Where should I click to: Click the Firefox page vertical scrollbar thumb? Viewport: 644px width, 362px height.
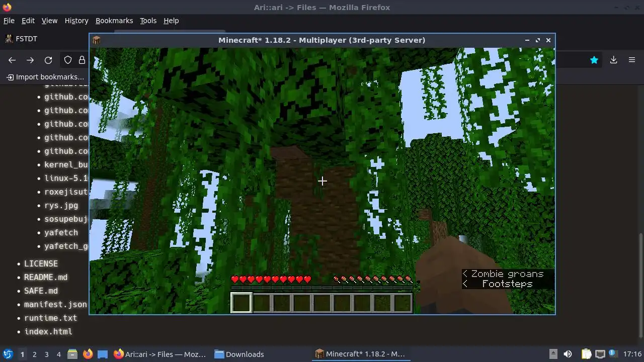coord(640,285)
